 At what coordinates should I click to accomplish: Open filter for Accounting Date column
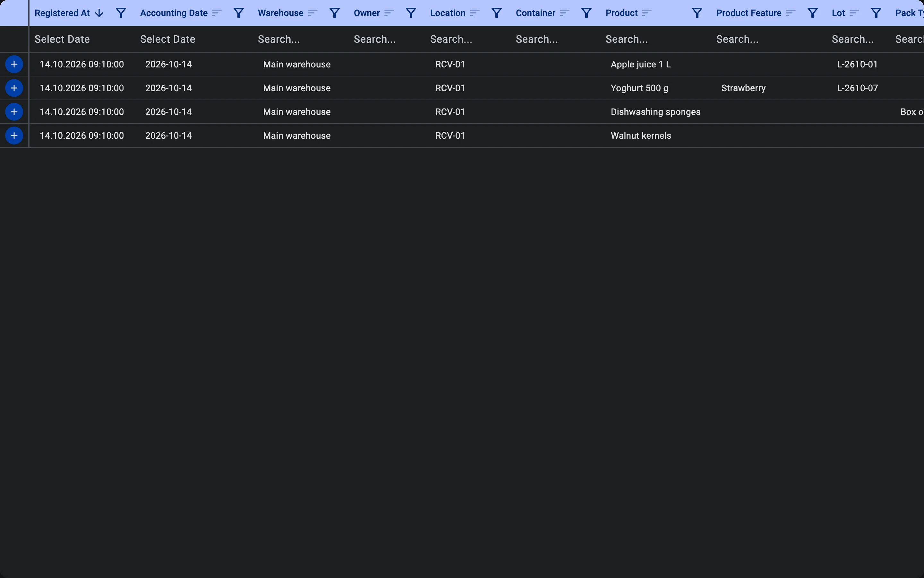(x=239, y=13)
